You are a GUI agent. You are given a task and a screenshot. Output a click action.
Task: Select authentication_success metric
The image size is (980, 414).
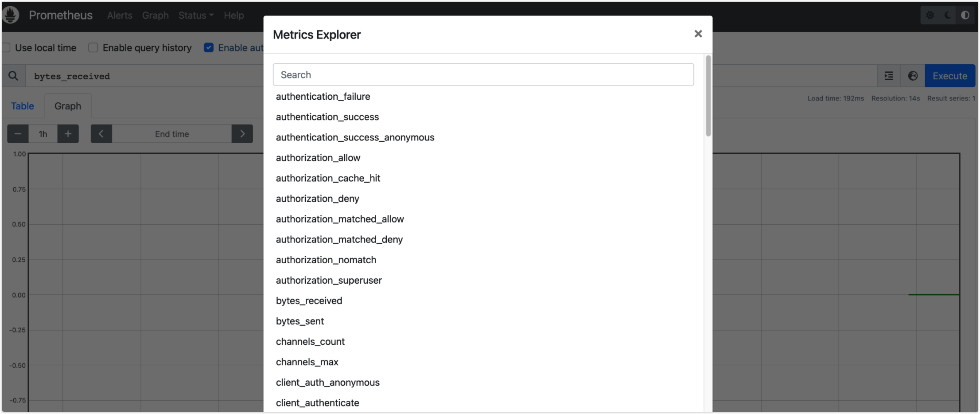click(327, 117)
